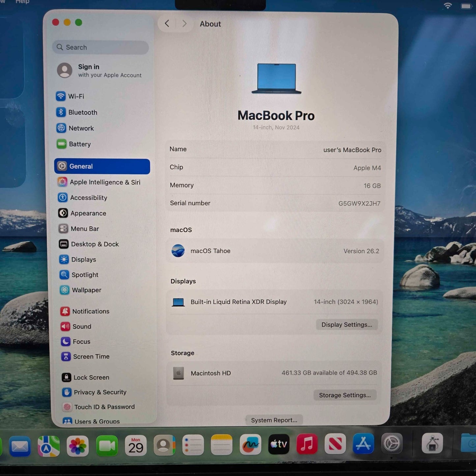Screen dimensions: 476x476
Task: Open Apple Intelligence & Siri settings
Action: click(x=104, y=182)
